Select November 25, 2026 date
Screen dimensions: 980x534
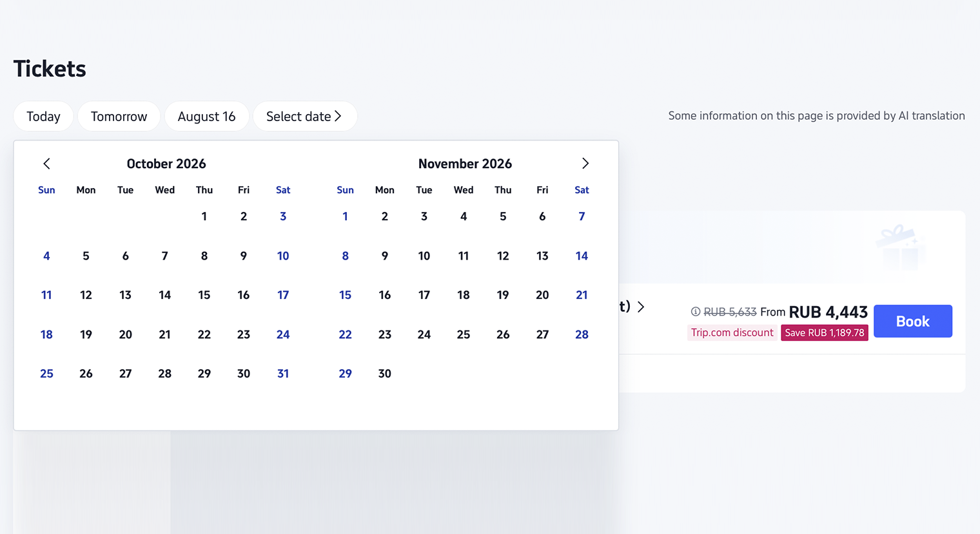464,334
